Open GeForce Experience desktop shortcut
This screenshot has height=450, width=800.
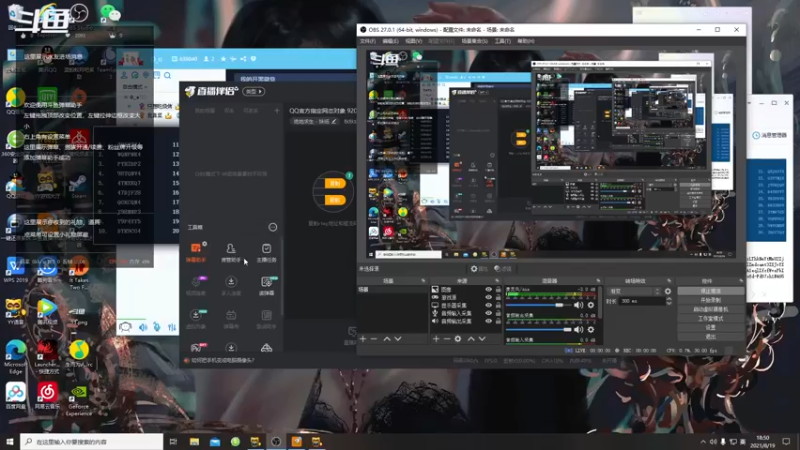coord(79,401)
